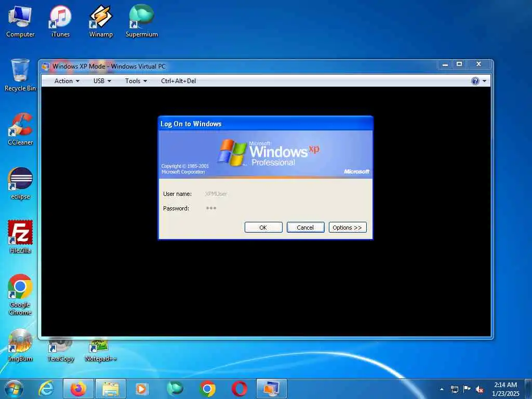This screenshot has width=532, height=399.
Task: Click OK in Log On to Windows
Action: [263, 228]
